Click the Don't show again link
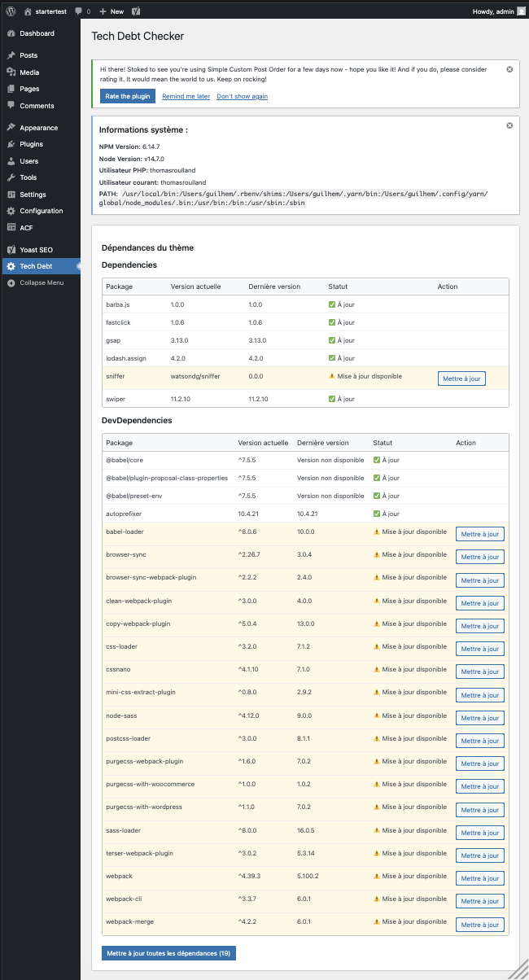The width and height of the screenshot is (529, 980). 242,96
